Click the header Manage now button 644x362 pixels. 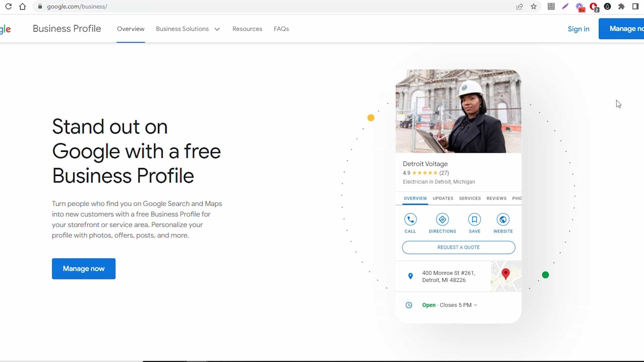[621, 29]
